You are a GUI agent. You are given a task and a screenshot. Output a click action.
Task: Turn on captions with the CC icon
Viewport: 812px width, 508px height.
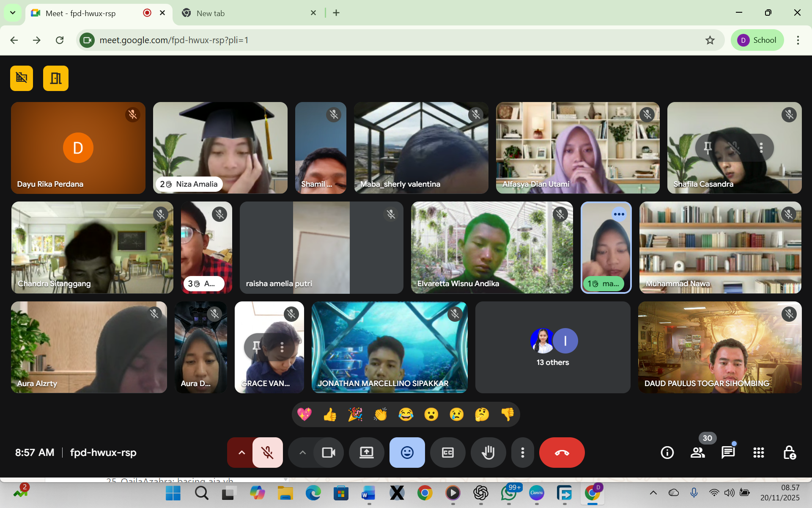(x=447, y=453)
